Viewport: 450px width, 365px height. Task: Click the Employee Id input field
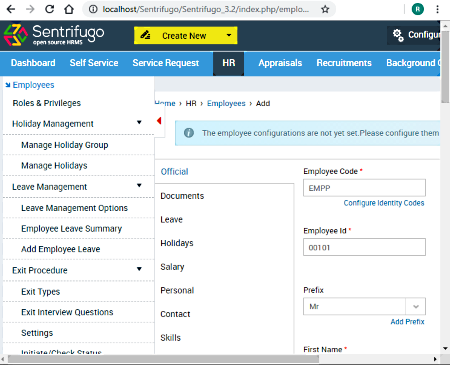pyautogui.click(x=364, y=247)
